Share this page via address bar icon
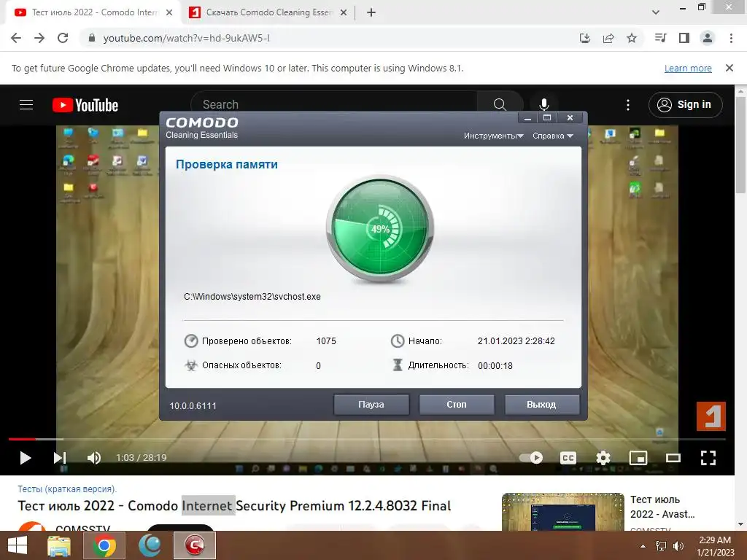Image resolution: width=747 pixels, height=560 pixels. [608, 38]
